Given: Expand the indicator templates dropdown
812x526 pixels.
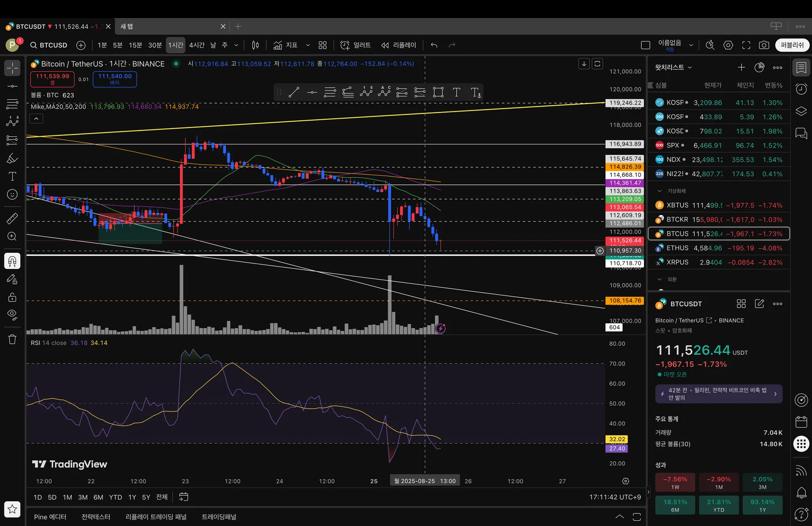Looking at the screenshot, I should pyautogui.click(x=308, y=45).
